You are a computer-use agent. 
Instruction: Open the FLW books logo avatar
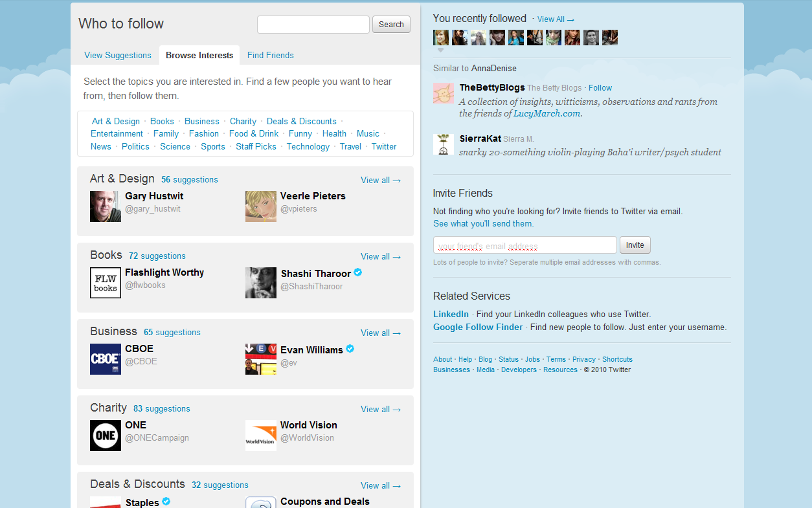click(x=106, y=283)
